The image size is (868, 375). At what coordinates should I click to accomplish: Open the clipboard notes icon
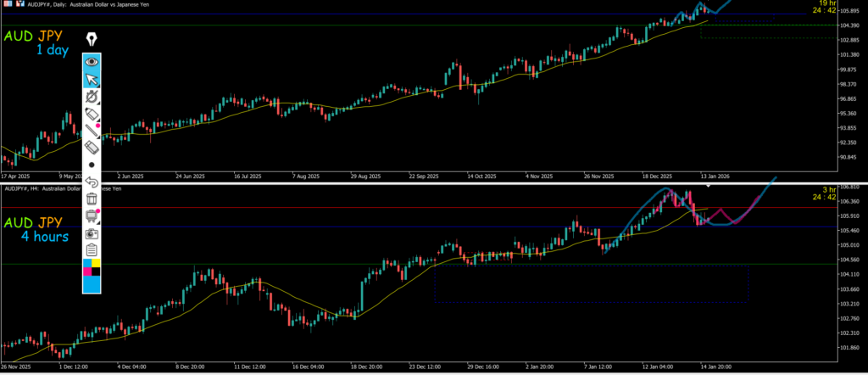click(92, 250)
